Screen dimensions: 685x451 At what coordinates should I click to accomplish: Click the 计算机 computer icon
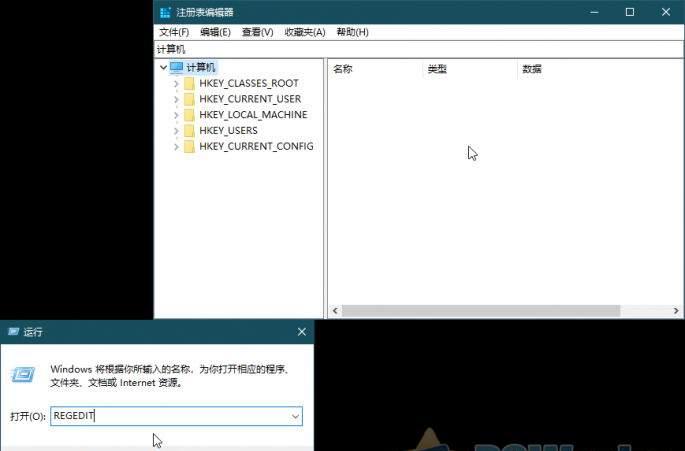176,67
